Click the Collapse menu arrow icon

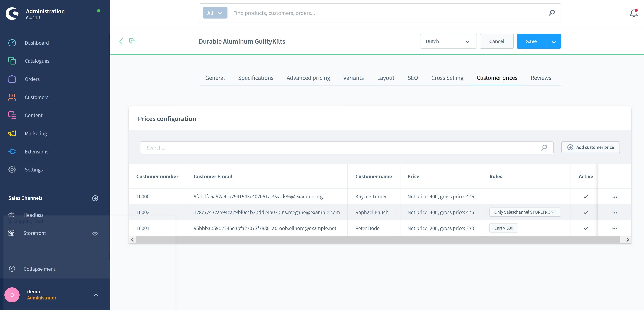(12, 269)
